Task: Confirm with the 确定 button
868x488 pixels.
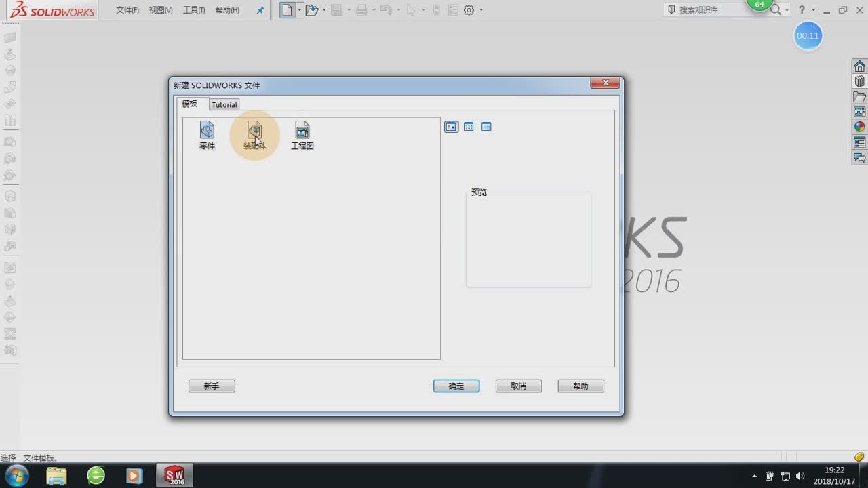Action: 456,386
